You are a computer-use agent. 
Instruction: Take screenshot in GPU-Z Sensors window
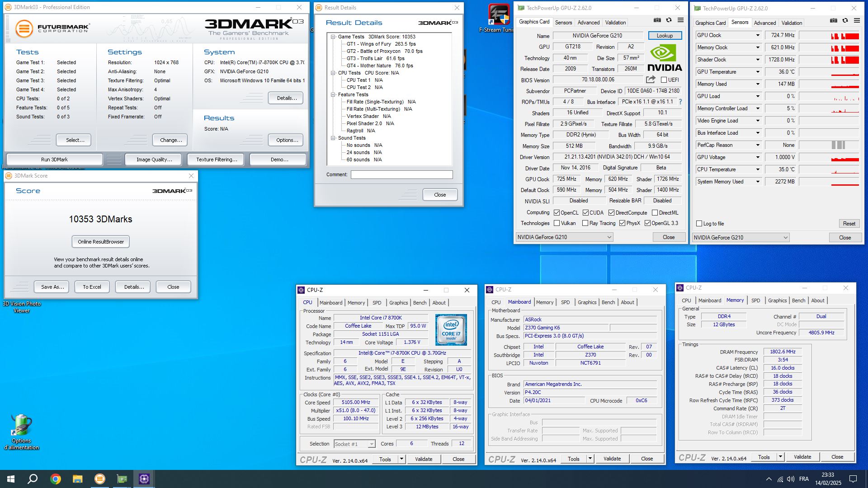click(834, 21)
